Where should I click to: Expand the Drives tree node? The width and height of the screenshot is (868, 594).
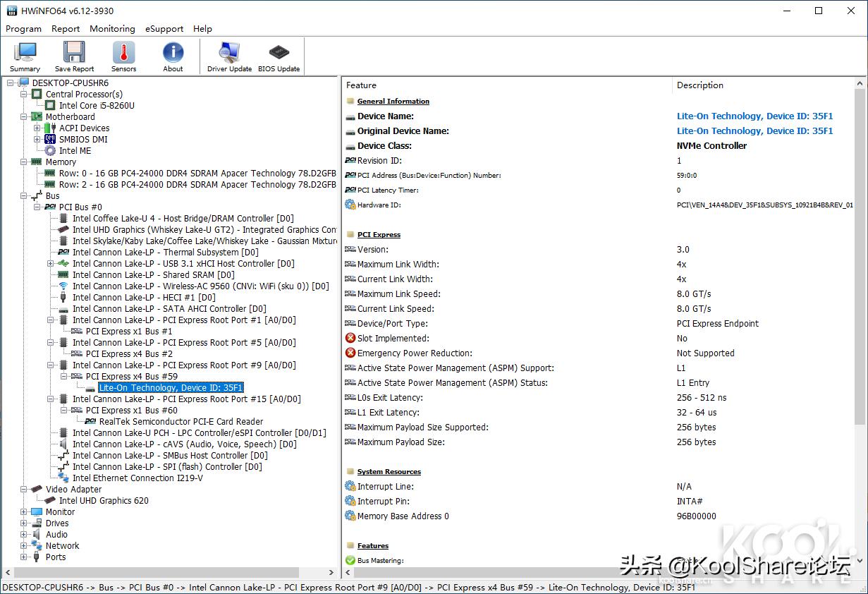pyautogui.click(x=25, y=523)
